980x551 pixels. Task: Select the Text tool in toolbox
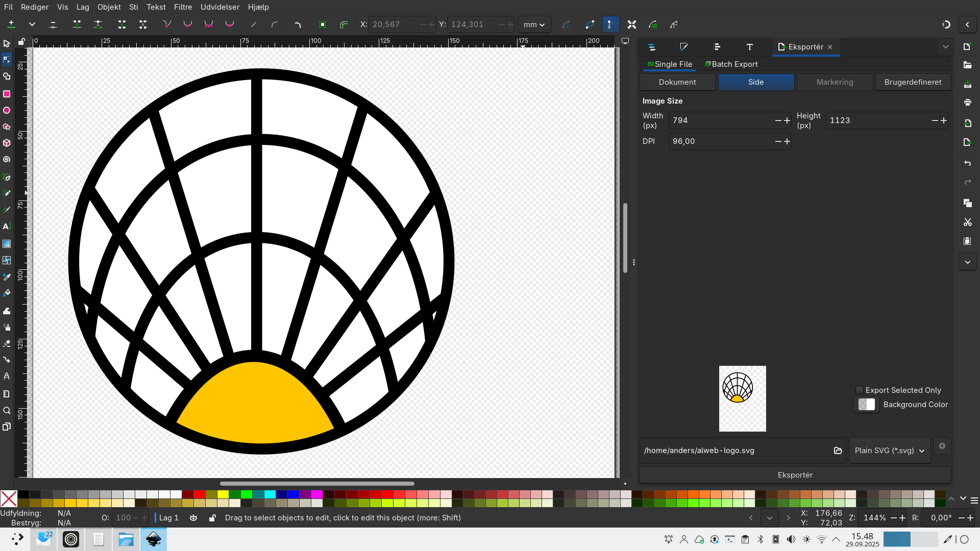tap(7, 226)
